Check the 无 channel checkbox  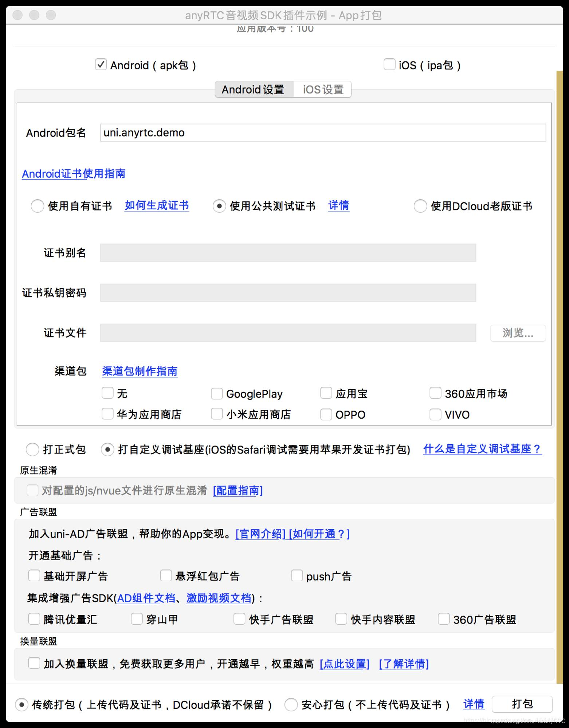(107, 393)
